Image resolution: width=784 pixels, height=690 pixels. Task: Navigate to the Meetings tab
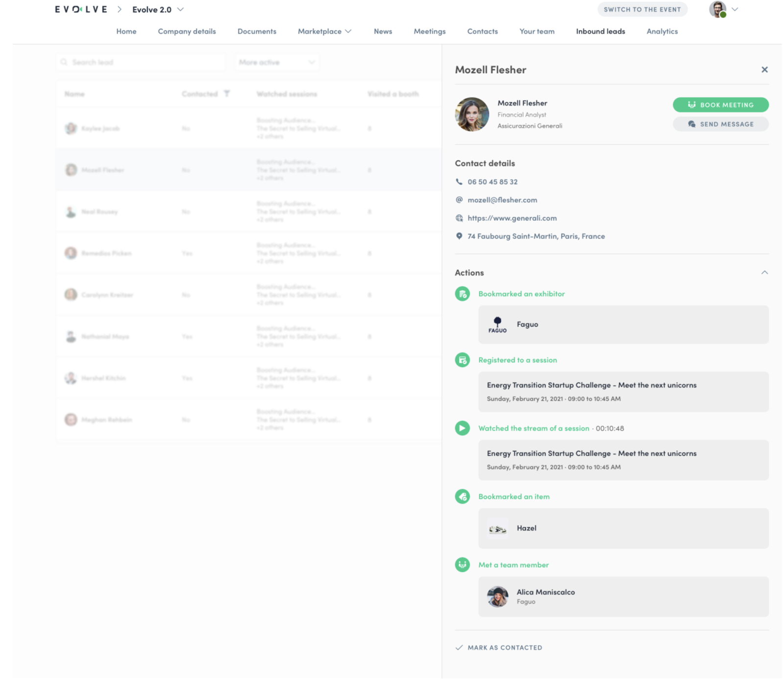click(x=430, y=31)
